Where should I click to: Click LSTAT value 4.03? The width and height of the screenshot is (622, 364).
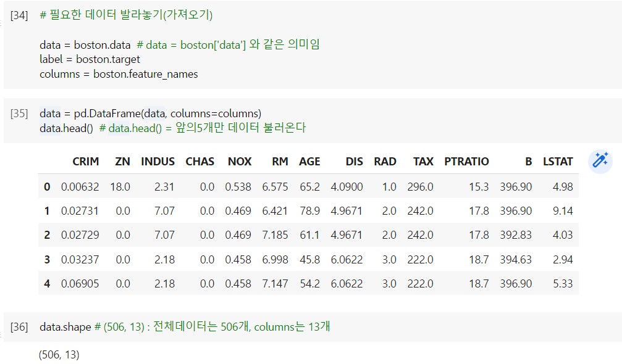coord(563,235)
